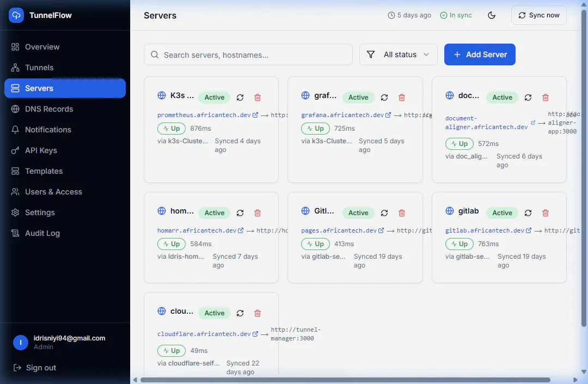Click the gitlab card title
Screen dimensions: 588x384
tap(468, 211)
